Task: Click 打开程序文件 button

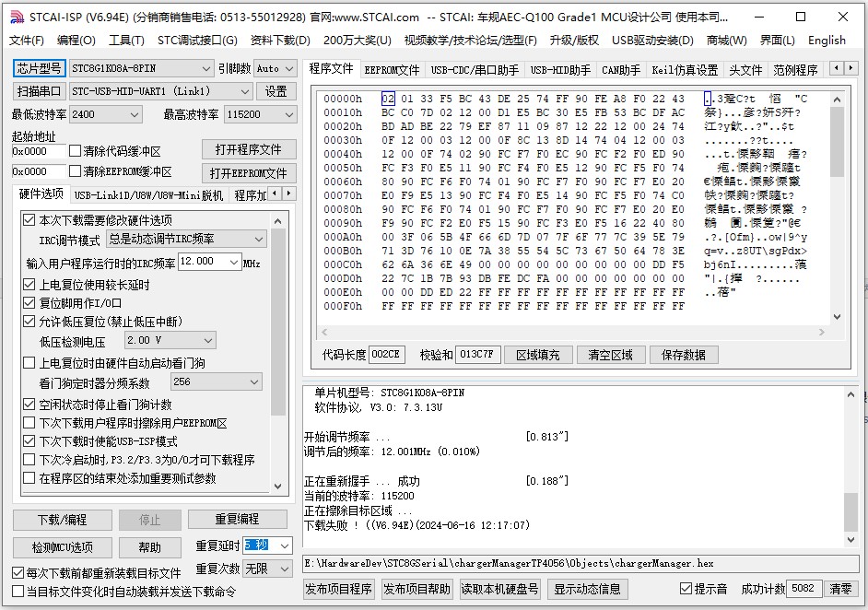Action: [x=249, y=149]
